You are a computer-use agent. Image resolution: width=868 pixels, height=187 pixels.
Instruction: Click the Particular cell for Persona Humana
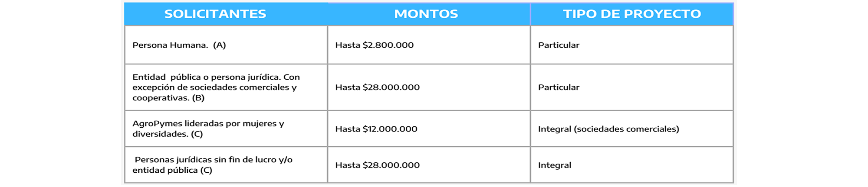(632, 45)
